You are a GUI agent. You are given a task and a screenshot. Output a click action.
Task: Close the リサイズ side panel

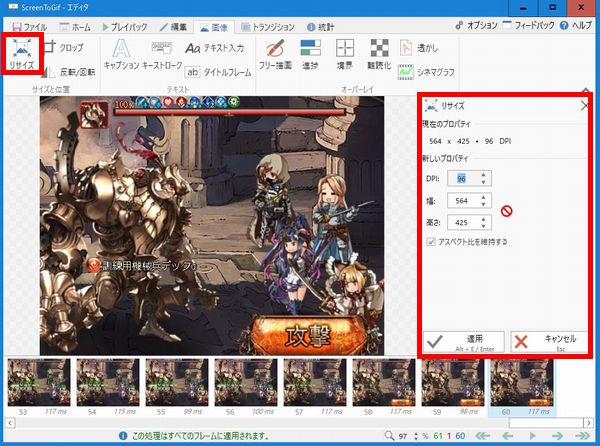[x=584, y=106]
